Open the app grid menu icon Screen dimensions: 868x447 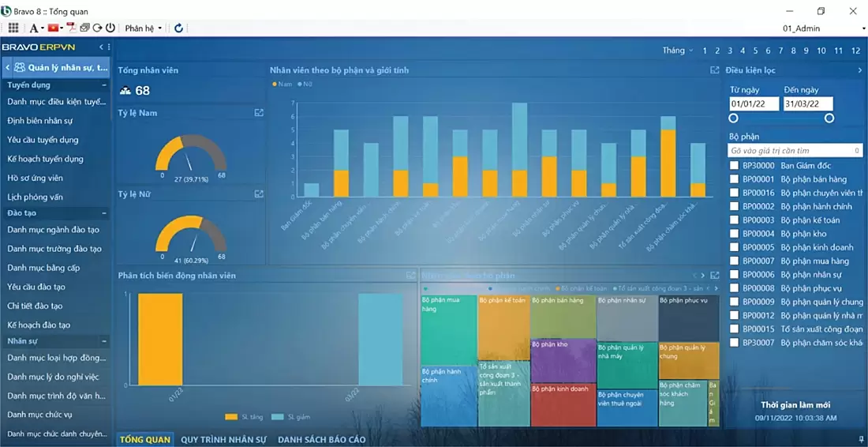pyautogui.click(x=13, y=28)
